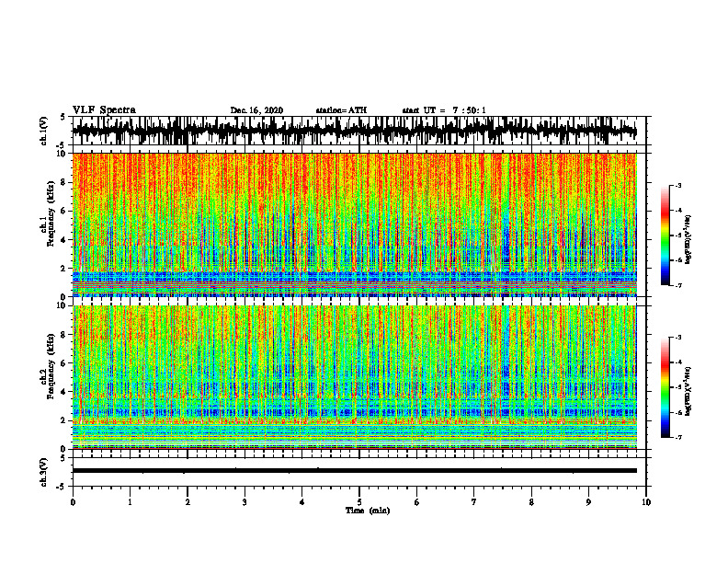Click inside the ch.2 spectrogram panel
Image resolution: width=728 pixels, height=563 pixels.
click(354, 377)
